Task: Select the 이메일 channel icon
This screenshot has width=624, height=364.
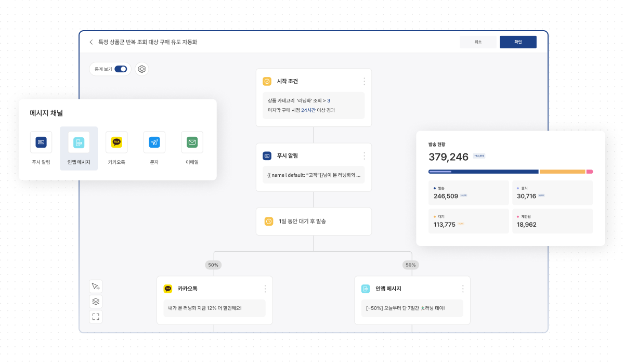Action: (192, 142)
